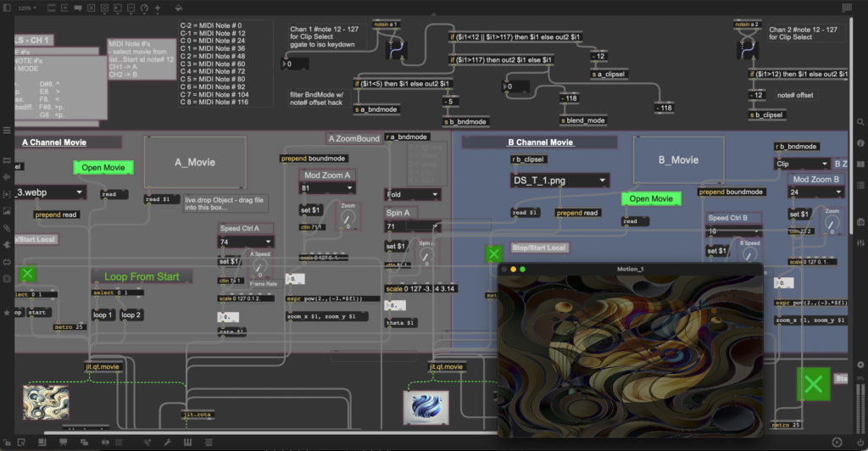Adjust the Zoom dial under Mod Zoom A
The image size is (868, 451).
tap(347, 219)
